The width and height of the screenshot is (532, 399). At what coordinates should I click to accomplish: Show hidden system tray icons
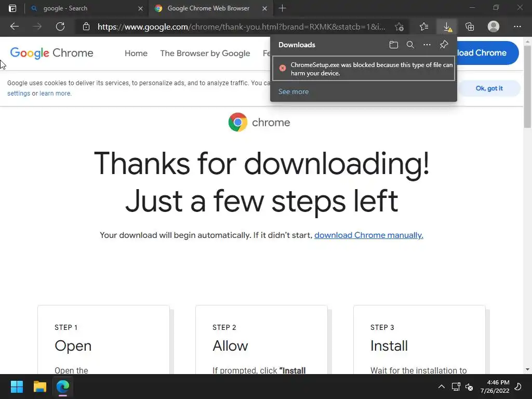(442, 387)
